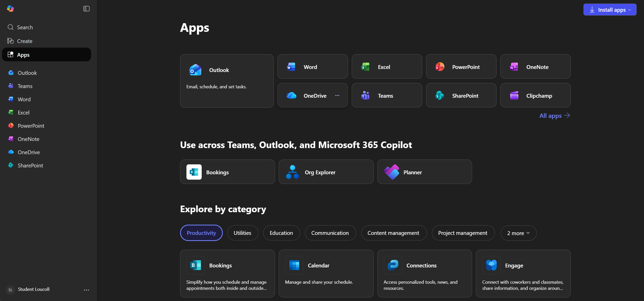Open more options next to Student Loucoll
Viewport: 644px width, 301px height.
(86, 290)
